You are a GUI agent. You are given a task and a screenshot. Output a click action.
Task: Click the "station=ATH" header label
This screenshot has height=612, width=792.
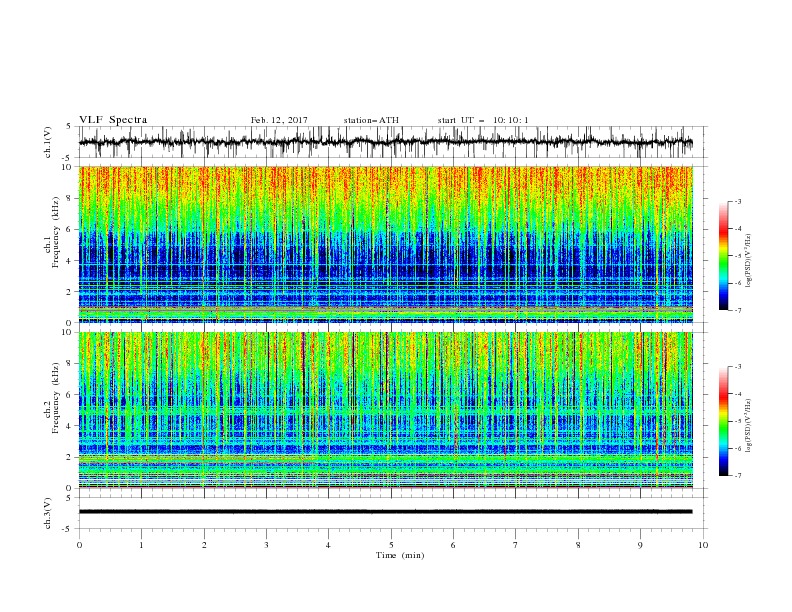(x=371, y=120)
